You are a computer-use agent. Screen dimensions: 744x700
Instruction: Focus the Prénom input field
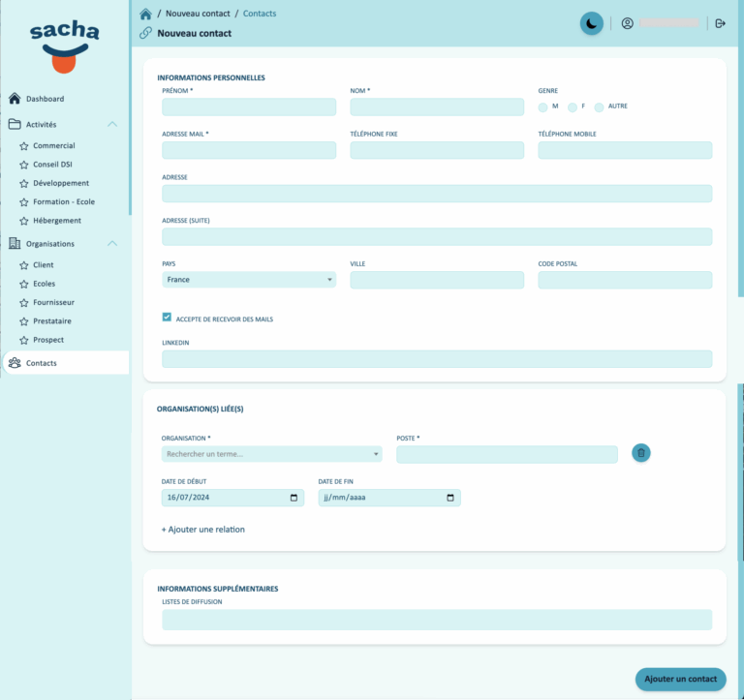[249, 107]
